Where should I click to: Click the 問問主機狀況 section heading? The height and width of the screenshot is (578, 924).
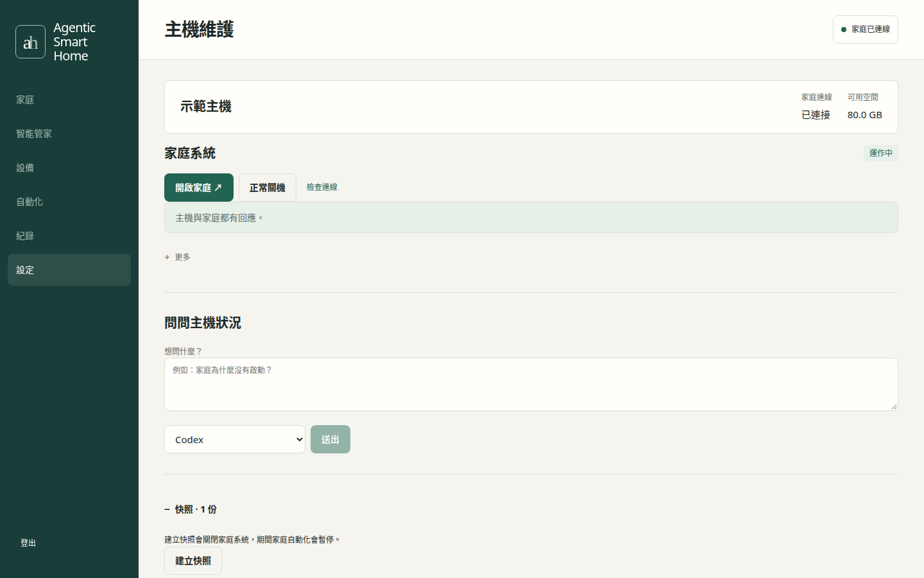click(x=203, y=323)
